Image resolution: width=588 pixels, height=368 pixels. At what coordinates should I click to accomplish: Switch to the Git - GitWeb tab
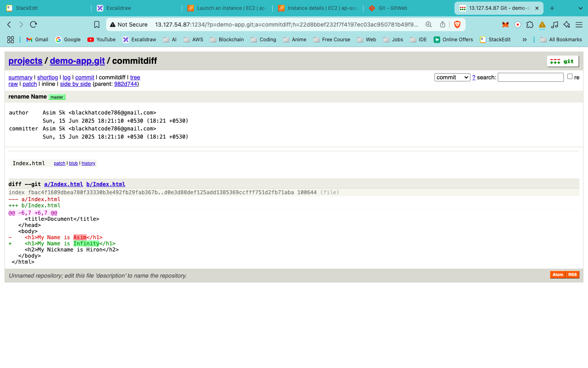pyautogui.click(x=409, y=8)
